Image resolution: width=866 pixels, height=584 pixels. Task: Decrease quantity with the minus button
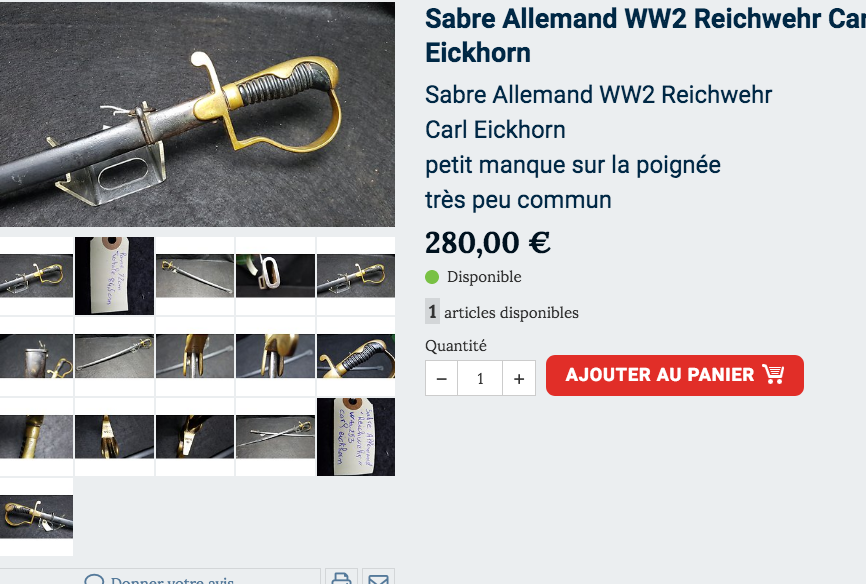pyautogui.click(x=441, y=378)
